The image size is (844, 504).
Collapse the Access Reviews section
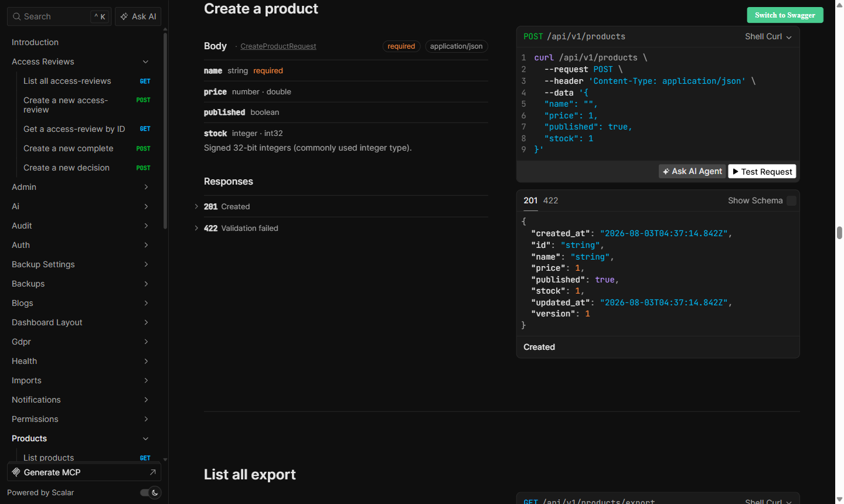(146, 62)
